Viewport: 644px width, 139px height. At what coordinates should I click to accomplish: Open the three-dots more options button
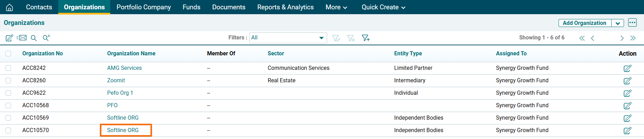pos(632,23)
